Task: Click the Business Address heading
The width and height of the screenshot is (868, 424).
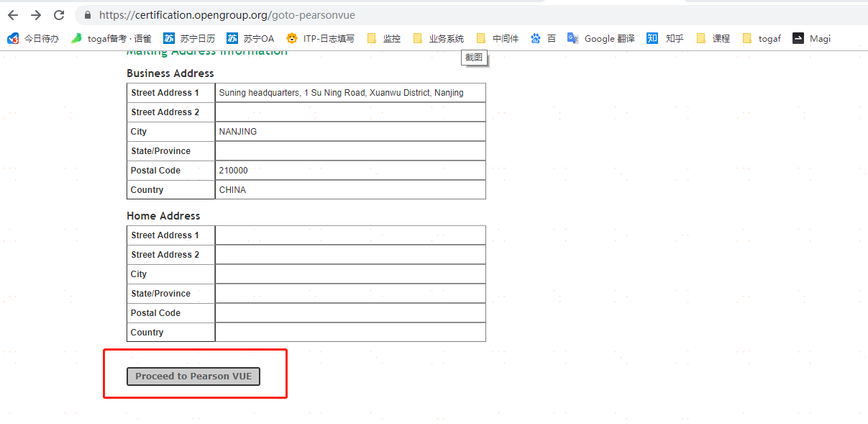Action: [x=170, y=73]
